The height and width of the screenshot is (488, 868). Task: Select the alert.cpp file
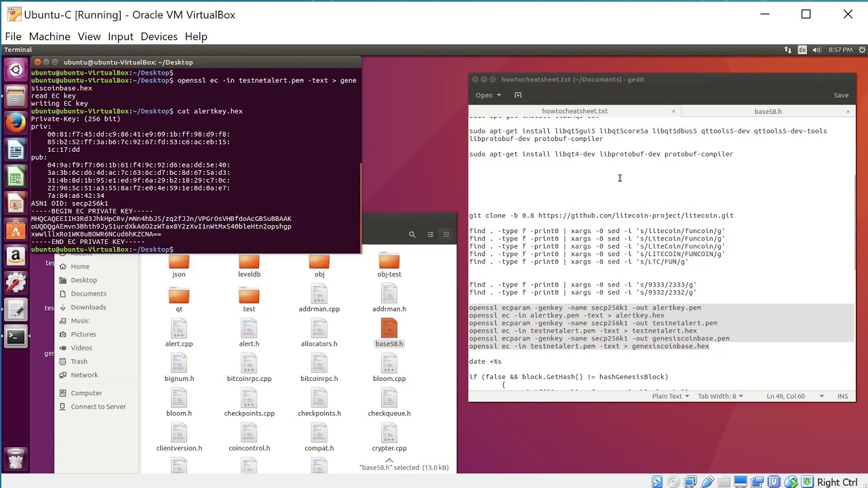pyautogui.click(x=179, y=333)
